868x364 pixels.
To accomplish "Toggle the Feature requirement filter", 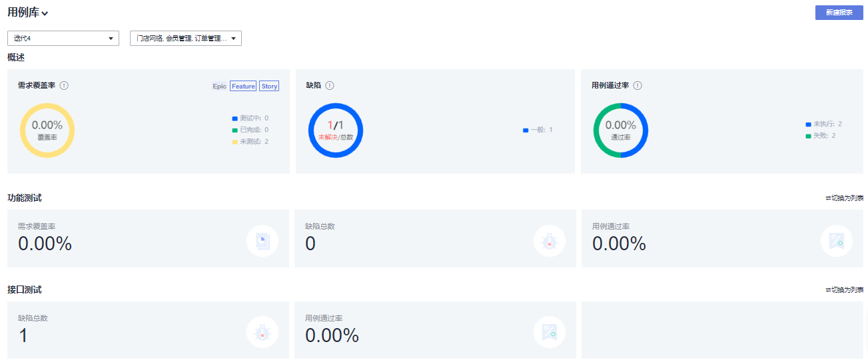I will pos(243,87).
